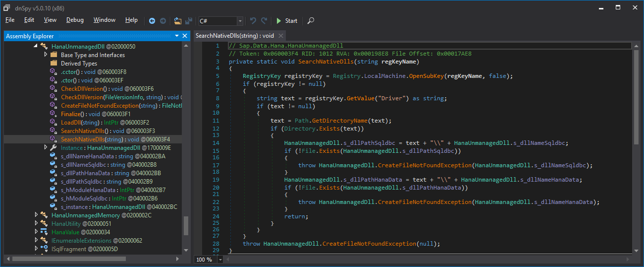Open the Edit menu
The image size is (644, 267).
[29, 20]
